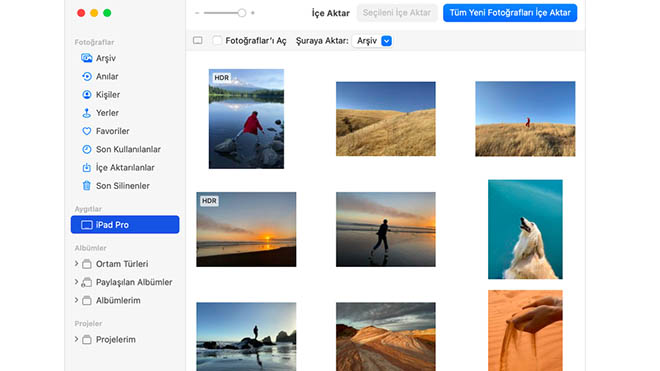This screenshot has height=371, width=660.
Task: Select the rocky shore silhouette photo
Action: (246, 336)
